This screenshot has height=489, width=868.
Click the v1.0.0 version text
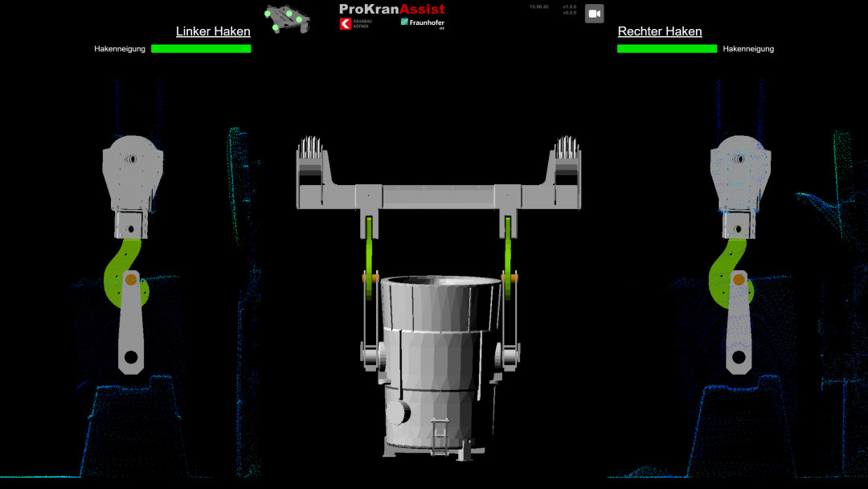pos(570,7)
